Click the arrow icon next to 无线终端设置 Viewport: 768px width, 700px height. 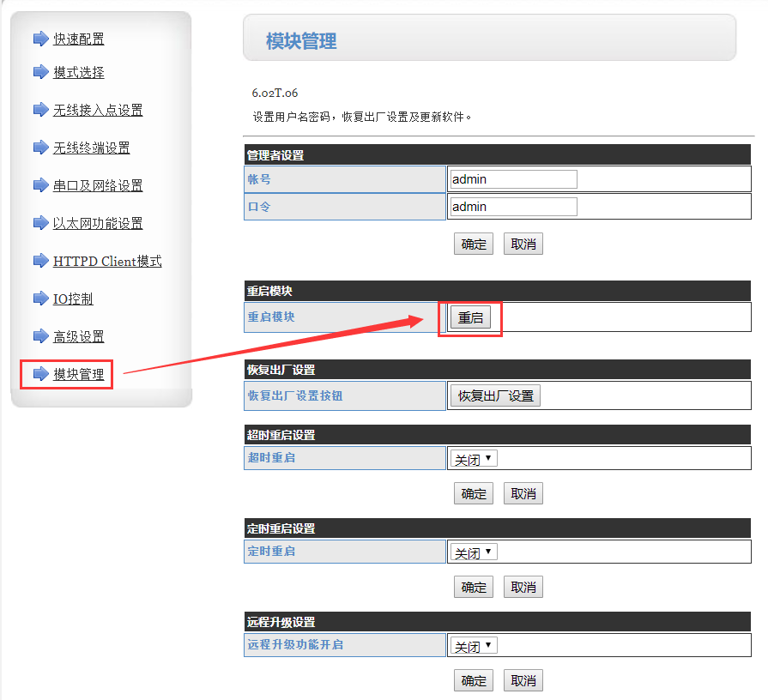40,148
